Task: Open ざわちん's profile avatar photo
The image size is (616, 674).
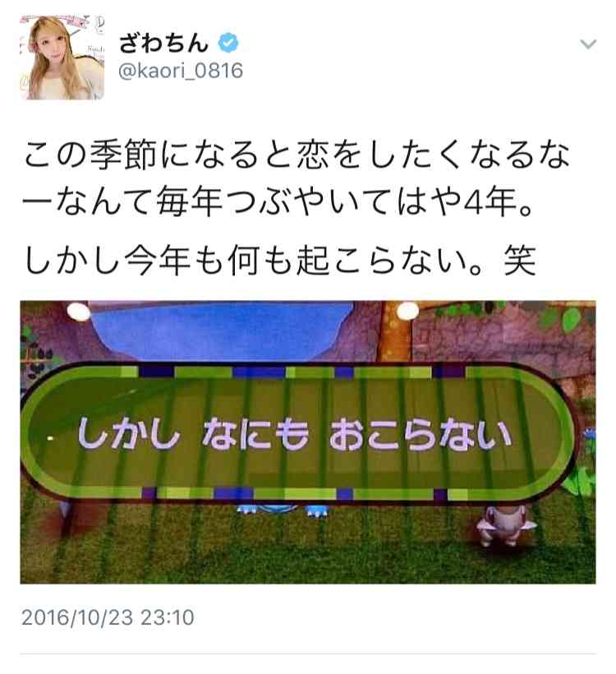Action: click(62, 58)
